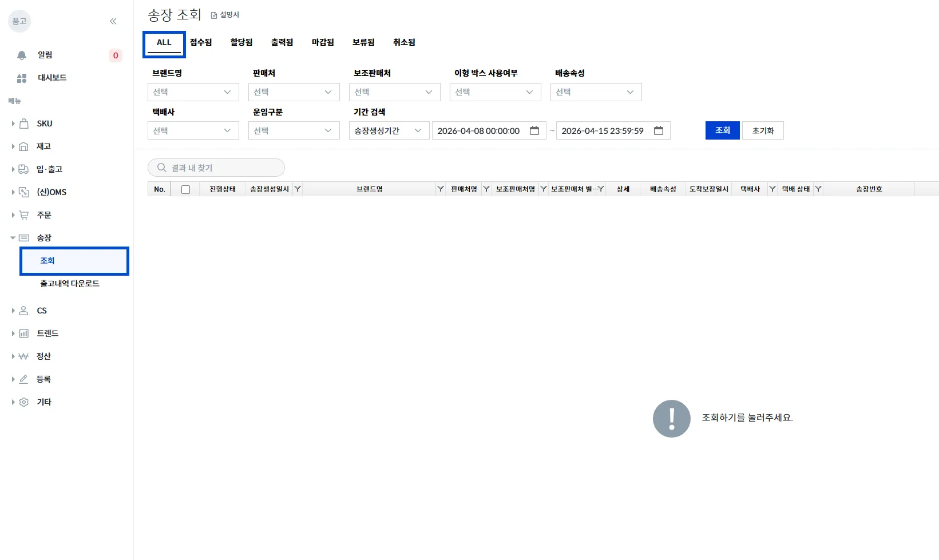Filter the 택배사 column
This screenshot has width=939, height=560.
click(x=772, y=189)
